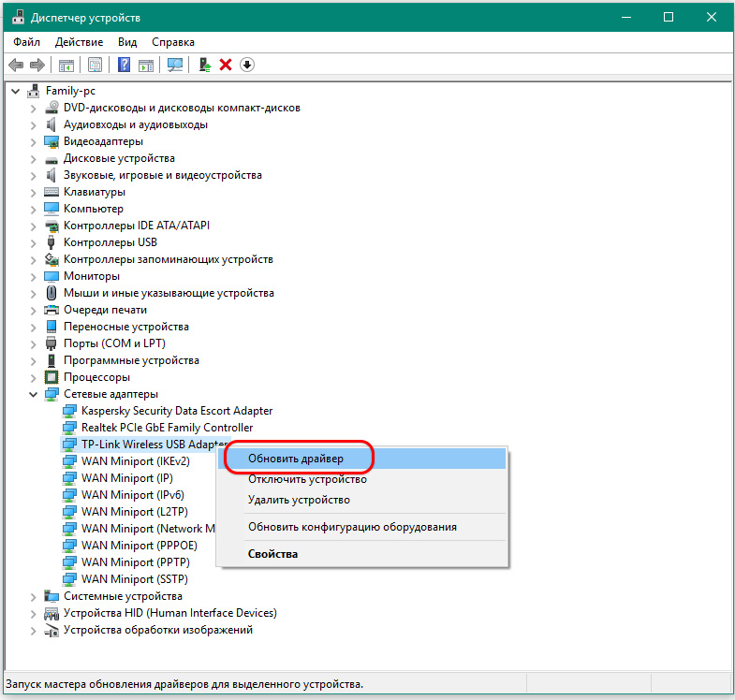Viewport: 735px width, 700px height.
Task: Select WAN Miniport (IP)
Action: point(127,478)
